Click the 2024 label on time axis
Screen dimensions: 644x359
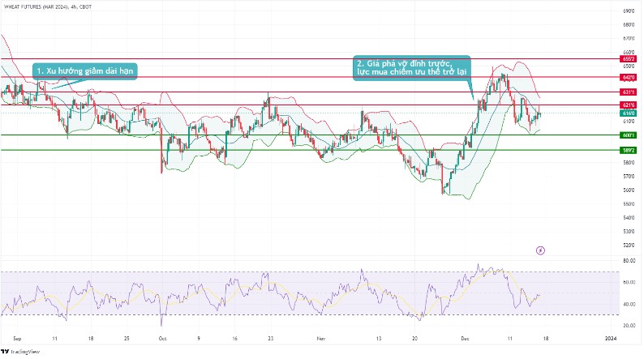click(614, 335)
